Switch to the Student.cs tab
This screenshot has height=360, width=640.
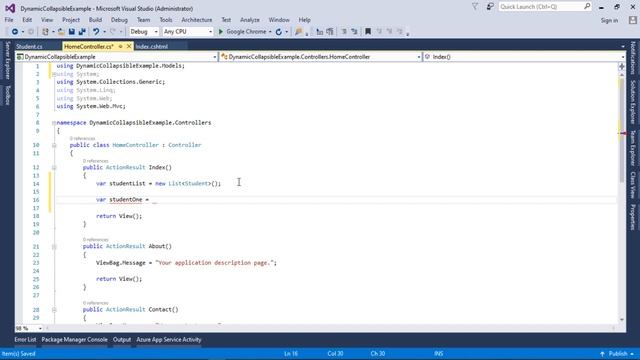[x=29, y=47]
